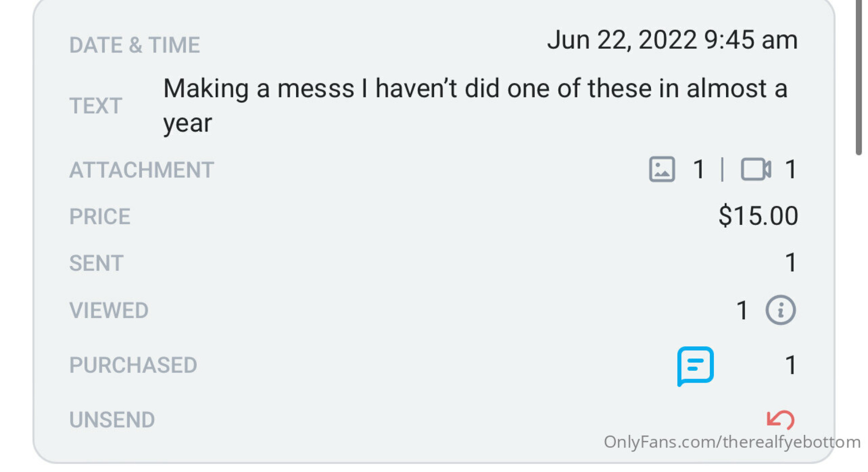Image resolution: width=868 pixels, height=472 pixels.
Task: Click the purchased count number
Action: 791,365
